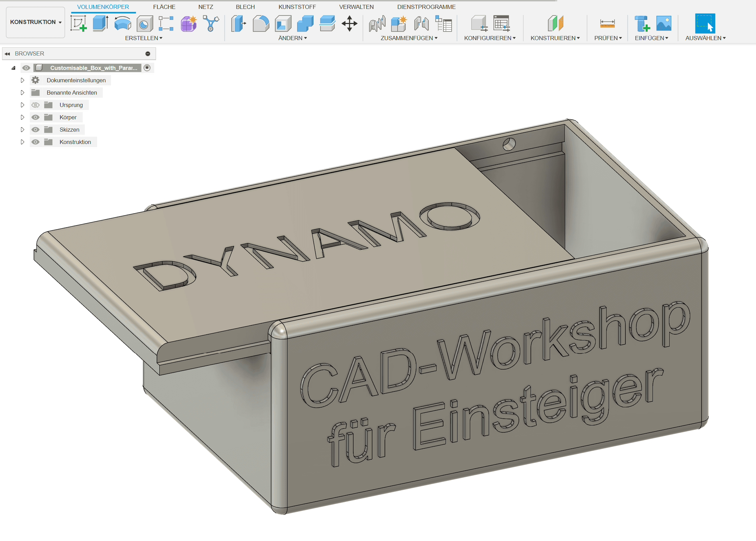The width and height of the screenshot is (756, 541).
Task: Collapse the BROWSER panel
Action: click(x=8, y=53)
